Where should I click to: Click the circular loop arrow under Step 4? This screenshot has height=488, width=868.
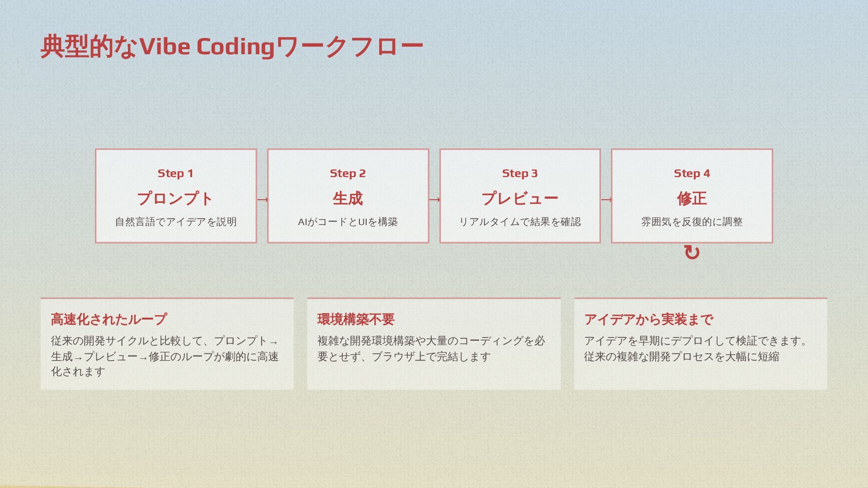pos(692,253)
